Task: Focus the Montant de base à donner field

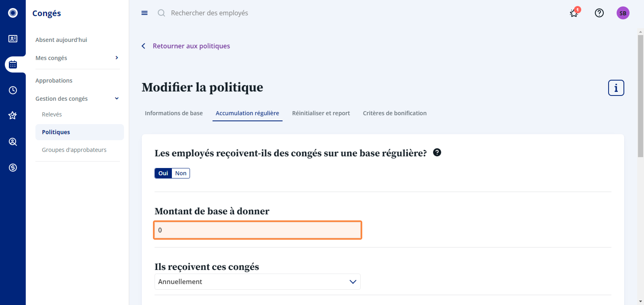Action: [258, 230]
